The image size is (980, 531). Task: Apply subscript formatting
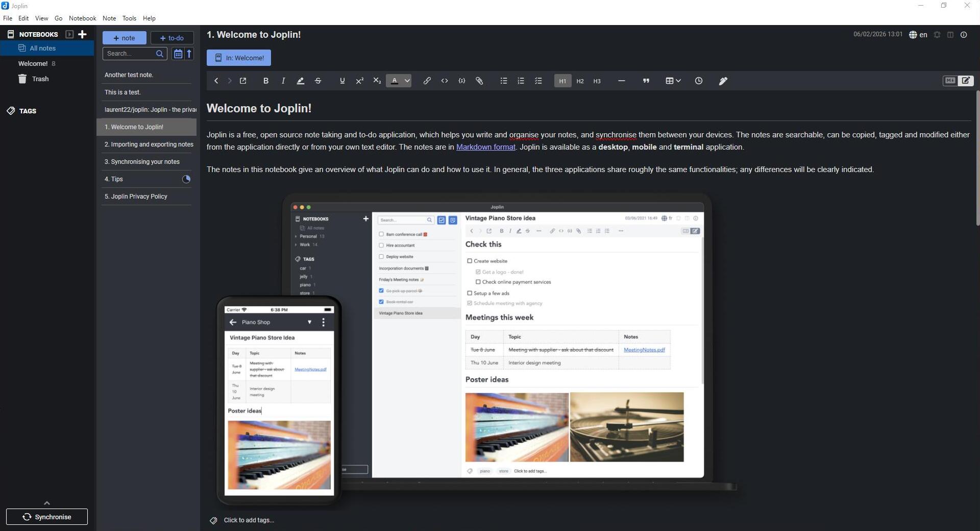click(x=377, y=81)
